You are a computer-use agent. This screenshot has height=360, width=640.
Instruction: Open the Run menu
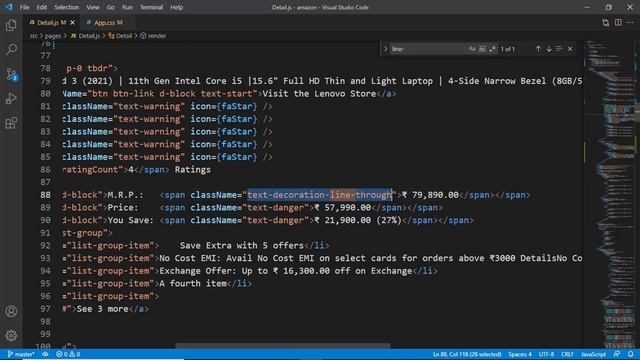[127, 7]
